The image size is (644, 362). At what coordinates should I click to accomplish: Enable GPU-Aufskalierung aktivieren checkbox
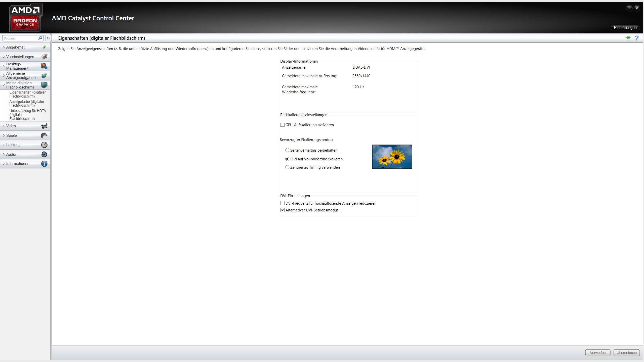[283, 125]
